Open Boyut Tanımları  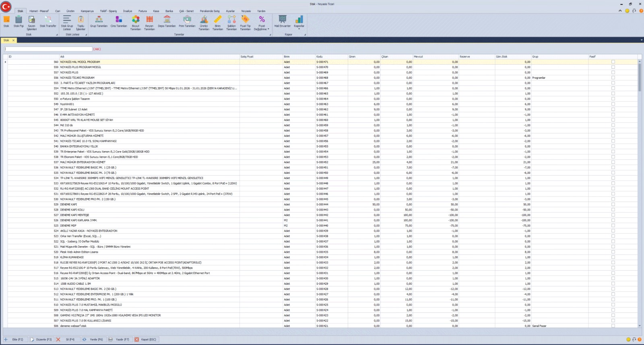[136, 23]
